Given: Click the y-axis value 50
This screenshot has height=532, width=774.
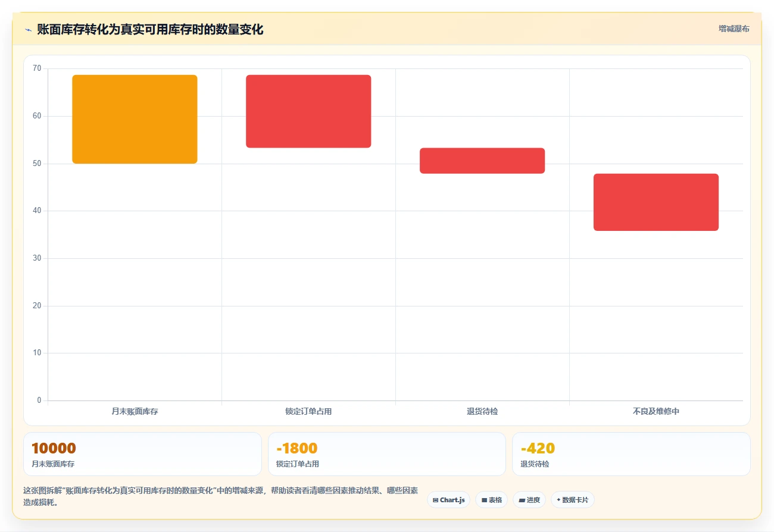Looking at the screenshot, I should pyautogui.click(x=37, y=163).
